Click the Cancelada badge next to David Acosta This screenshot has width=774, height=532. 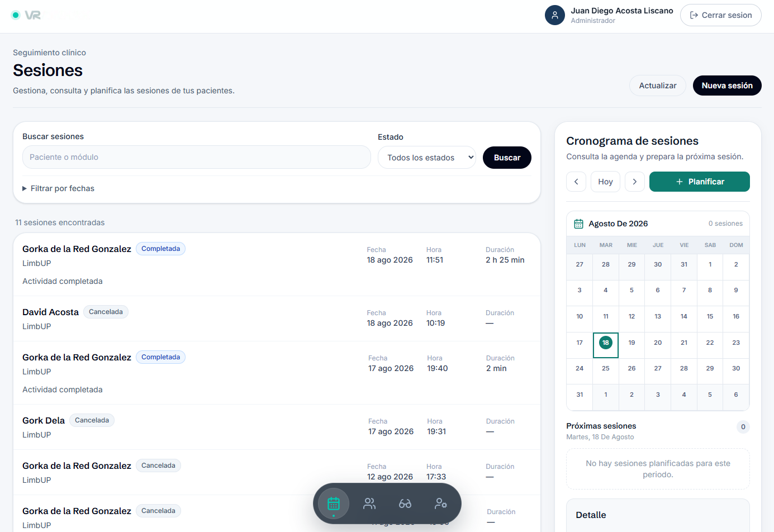coord(106,312)
